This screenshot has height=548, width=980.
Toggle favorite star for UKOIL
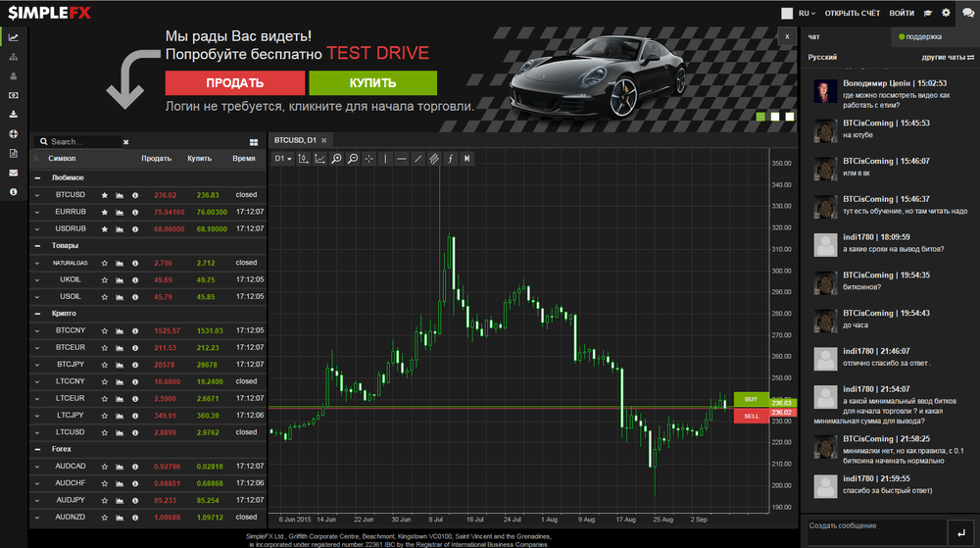click(x=105, y=280)
